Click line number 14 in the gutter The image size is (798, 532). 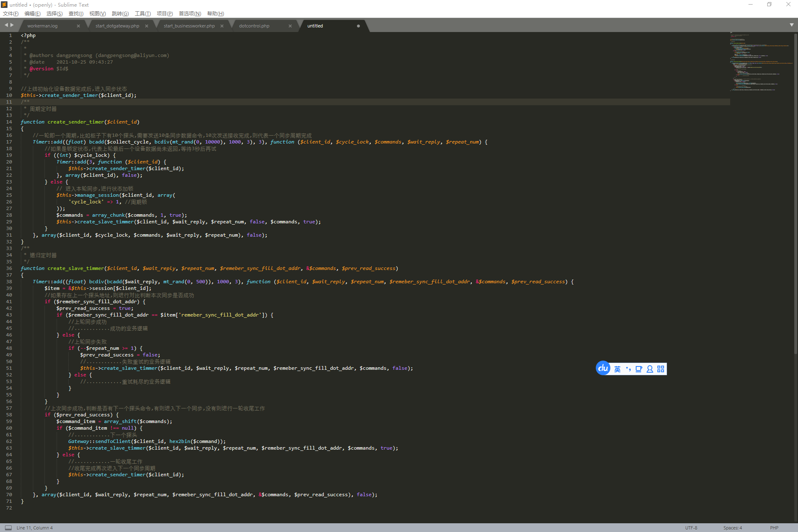click(x=9, y=122)
